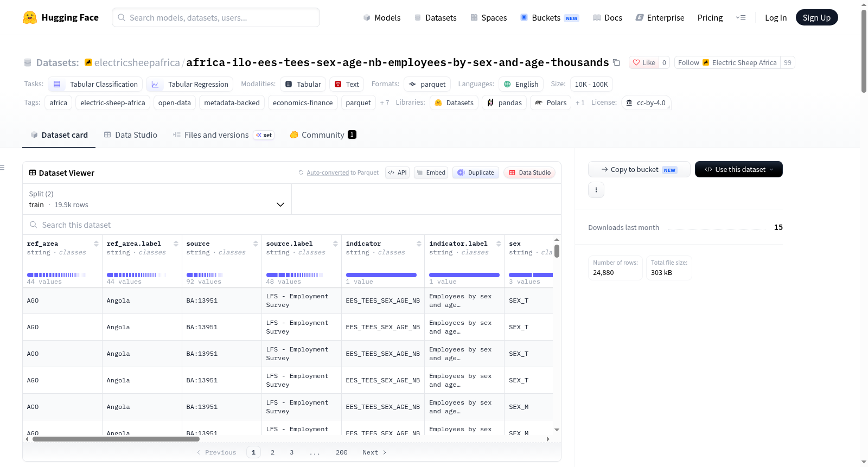
Task: Open Docs in top navigation
Action: (x=607, y=17)
